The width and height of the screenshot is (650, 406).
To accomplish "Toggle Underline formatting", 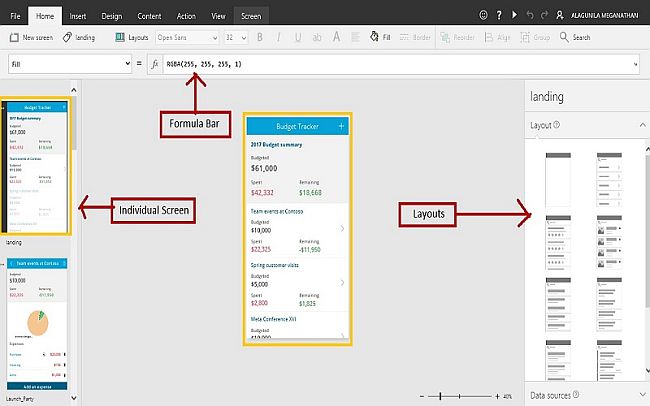I will pos(298,37).
